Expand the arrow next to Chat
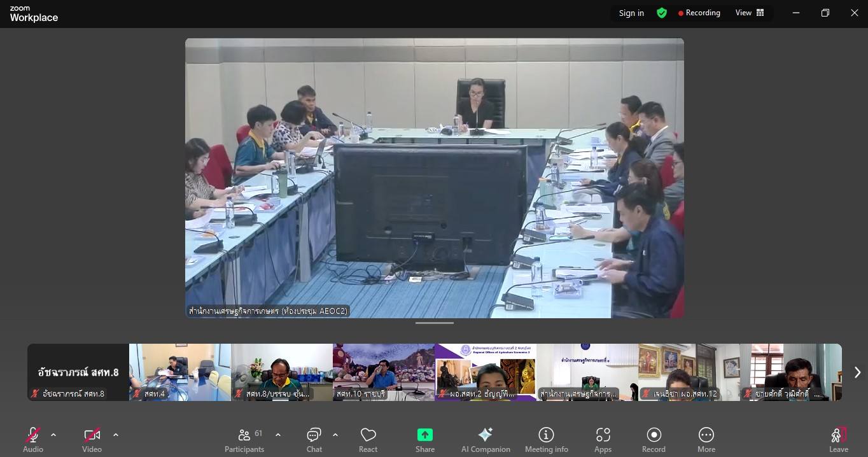 (x=335, y=435)
